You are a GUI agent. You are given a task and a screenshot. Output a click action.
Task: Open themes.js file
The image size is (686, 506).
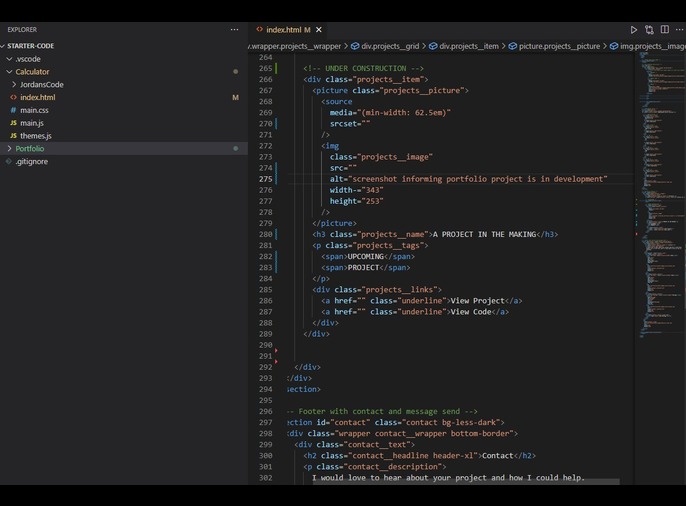[x=36, y=136]
